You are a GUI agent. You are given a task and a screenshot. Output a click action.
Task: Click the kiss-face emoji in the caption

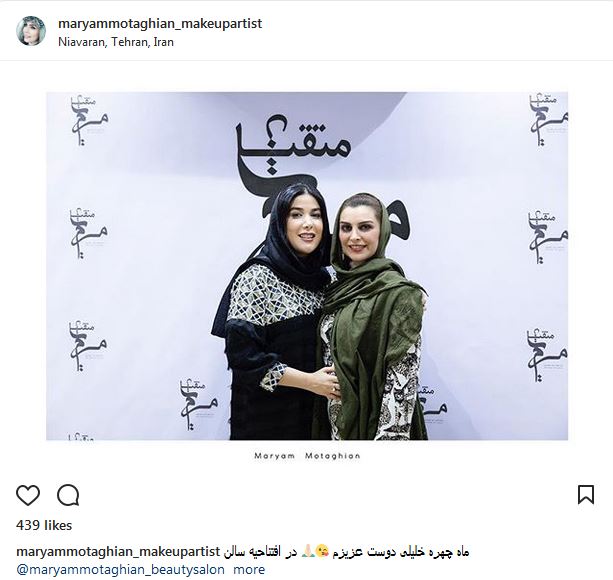coord(322,551)
